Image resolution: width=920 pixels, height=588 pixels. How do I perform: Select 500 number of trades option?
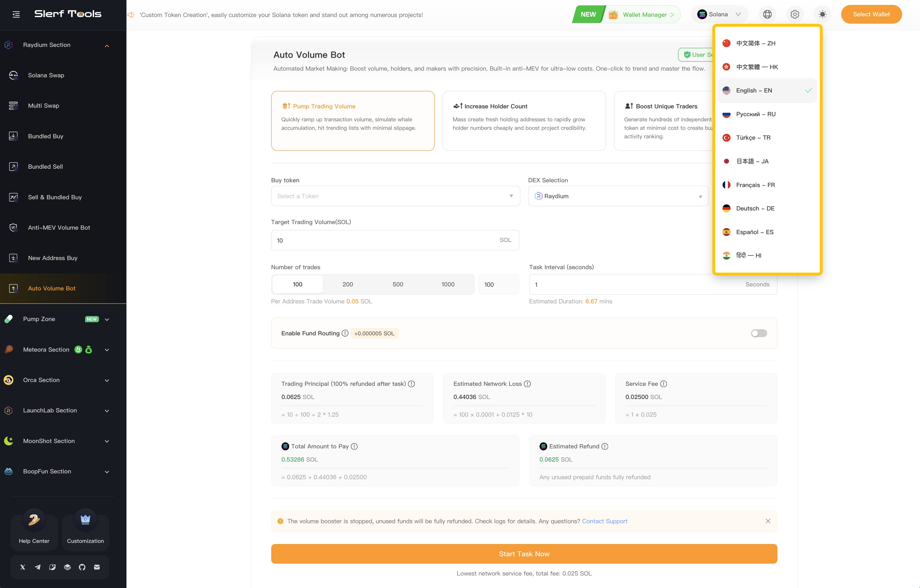tap(398, 284)
